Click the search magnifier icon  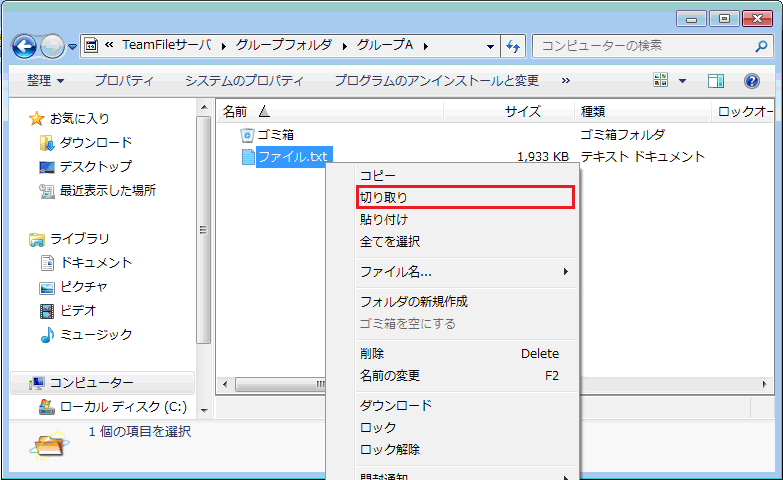tap(760, 46)
